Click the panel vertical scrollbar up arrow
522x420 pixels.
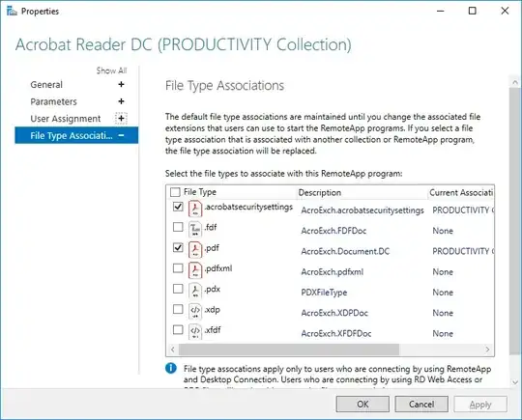pos(515,82)
